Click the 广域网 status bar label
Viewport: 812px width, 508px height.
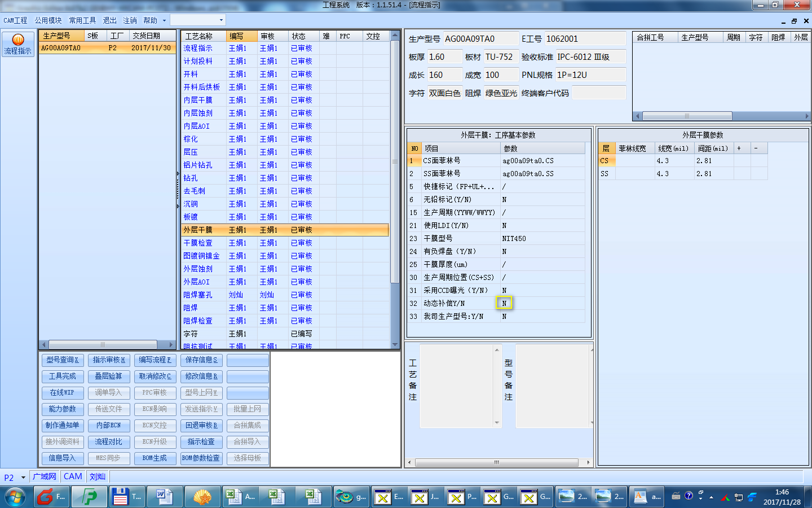click(45, 477)
